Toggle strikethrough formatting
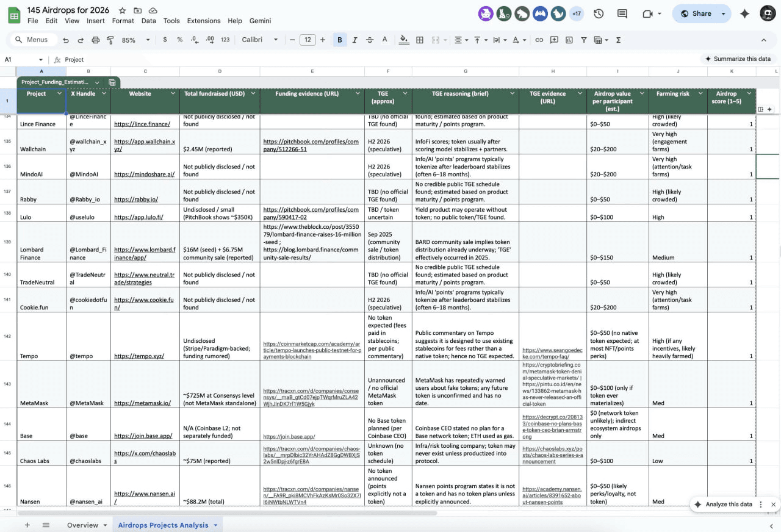This screenshot has height=532, width=781. click(x=370, y=40)
